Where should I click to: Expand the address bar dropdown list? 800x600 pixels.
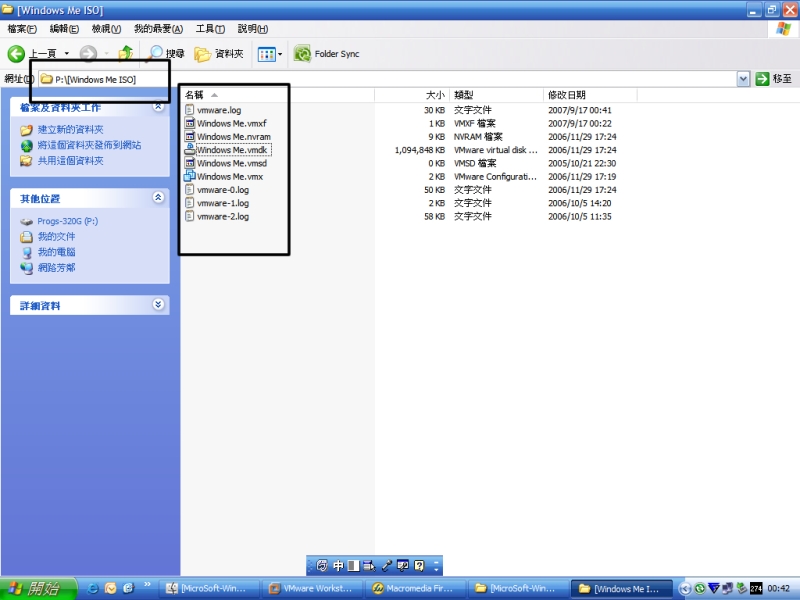point(743,79)
